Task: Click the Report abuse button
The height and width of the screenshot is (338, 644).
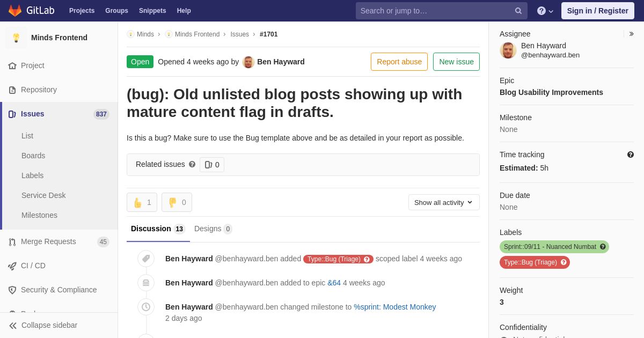Action: (399, 62)
